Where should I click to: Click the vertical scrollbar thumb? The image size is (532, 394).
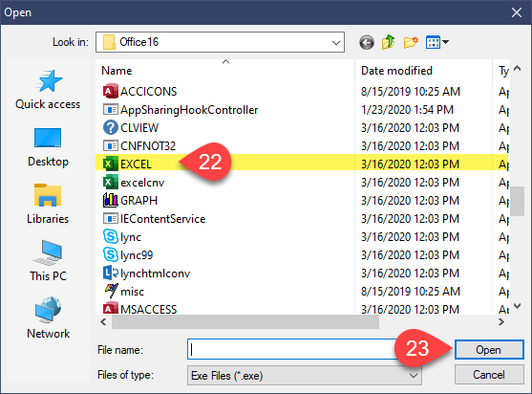[x=517, y=201]
